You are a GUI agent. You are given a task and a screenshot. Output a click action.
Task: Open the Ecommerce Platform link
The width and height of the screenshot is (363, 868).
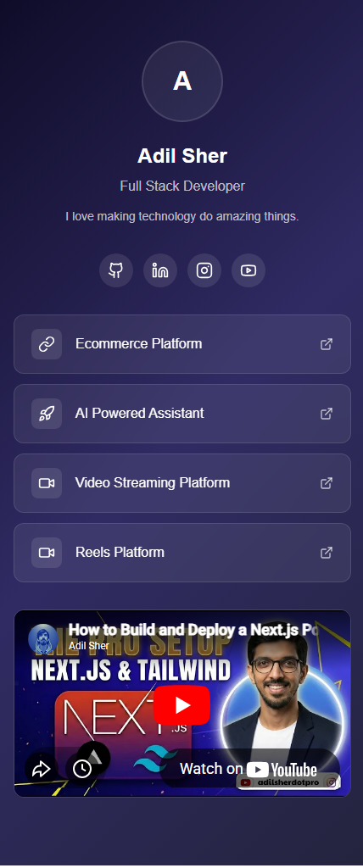[x=182, y=344]
